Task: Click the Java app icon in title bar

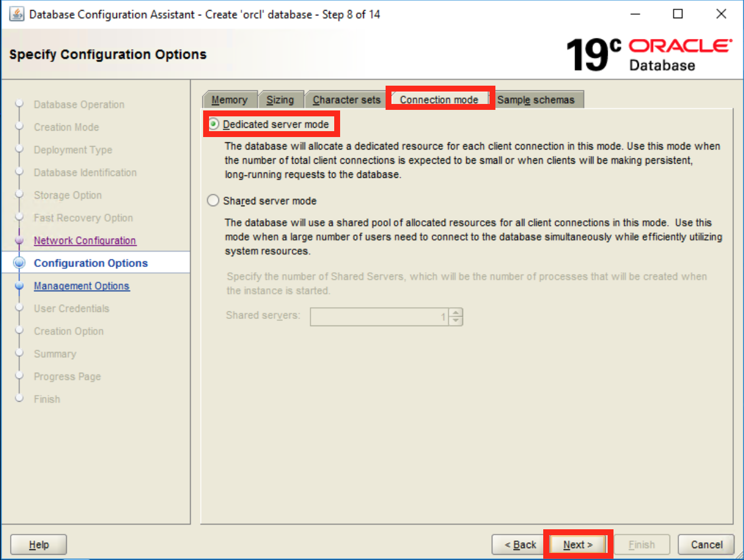Action: point(17,14)
